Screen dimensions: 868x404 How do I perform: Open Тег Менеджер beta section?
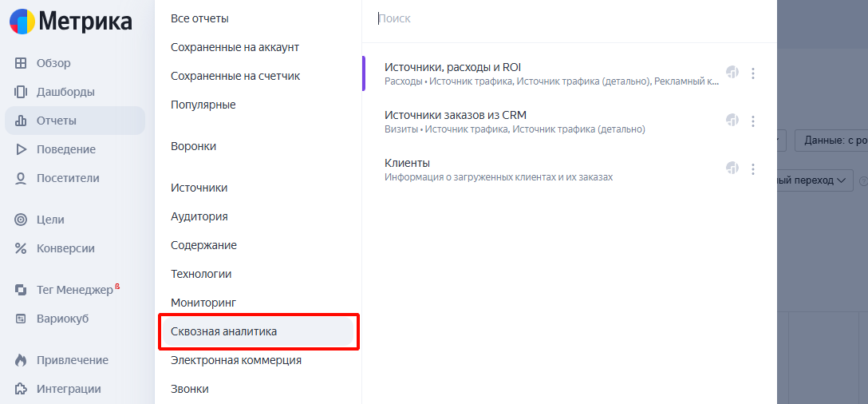point(75,290)
